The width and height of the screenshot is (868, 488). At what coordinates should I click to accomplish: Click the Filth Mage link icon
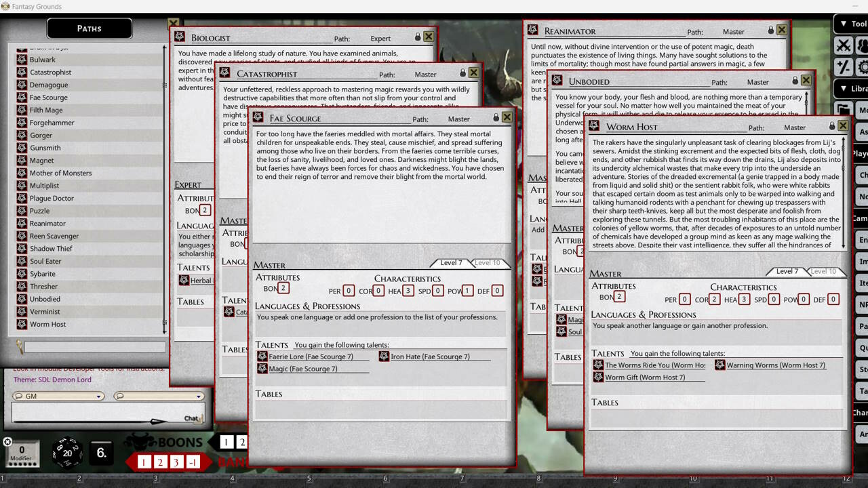(x=22, y=110)
